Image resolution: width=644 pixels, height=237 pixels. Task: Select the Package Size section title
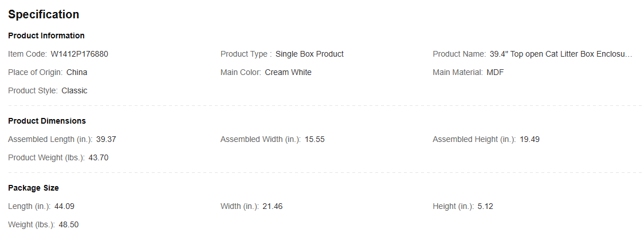[33, 188]
